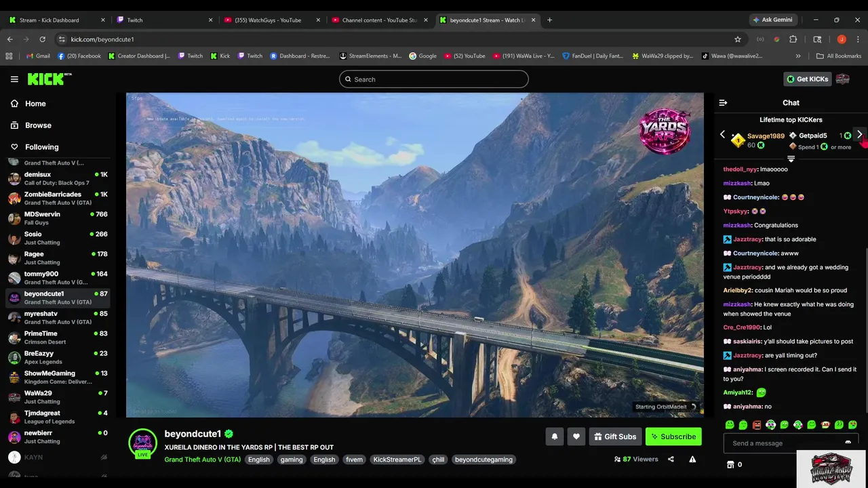
Task: Open the chat shop icon
Action: (x=730, y=464)
